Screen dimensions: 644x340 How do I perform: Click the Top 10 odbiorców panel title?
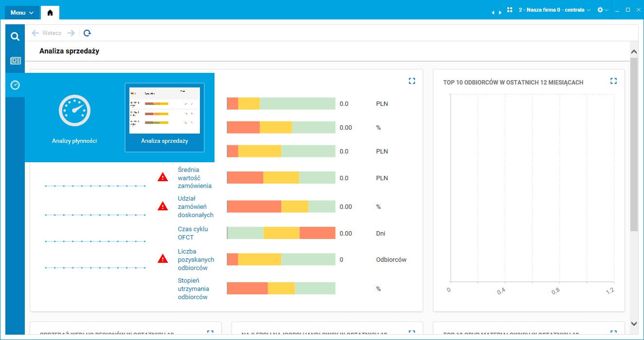point(513,83)
